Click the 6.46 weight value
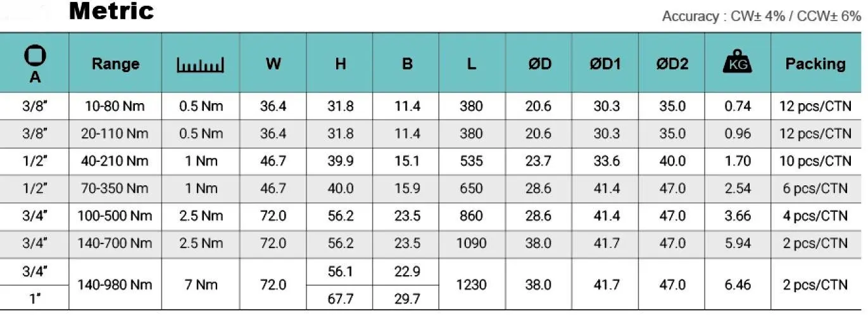Viewport: 868px width, 315px height. [x=737, y=285]
